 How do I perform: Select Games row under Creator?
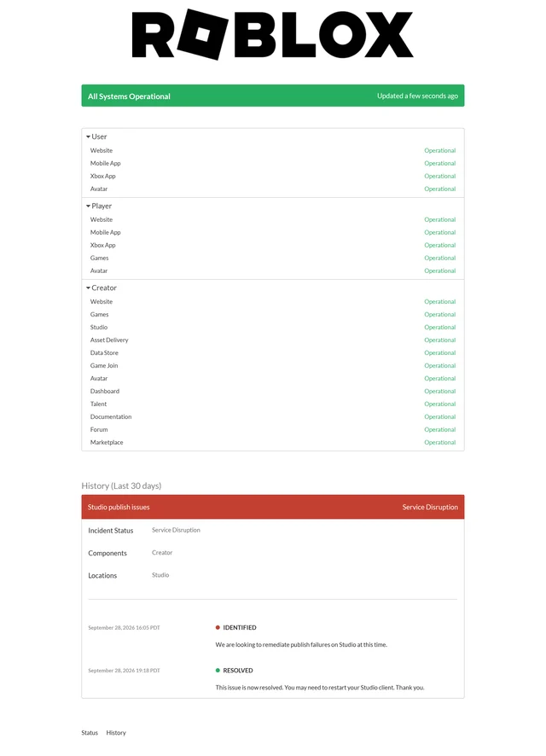(x=273, y=314)
